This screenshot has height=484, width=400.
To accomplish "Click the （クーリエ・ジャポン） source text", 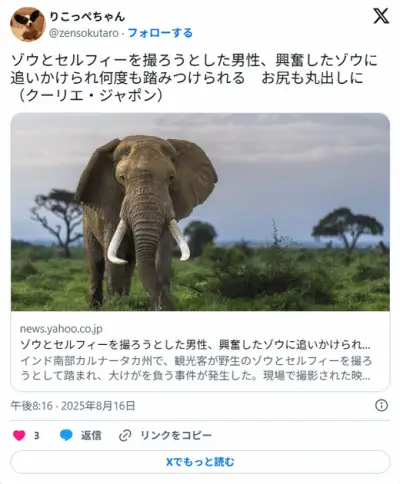I will point(89,96).
